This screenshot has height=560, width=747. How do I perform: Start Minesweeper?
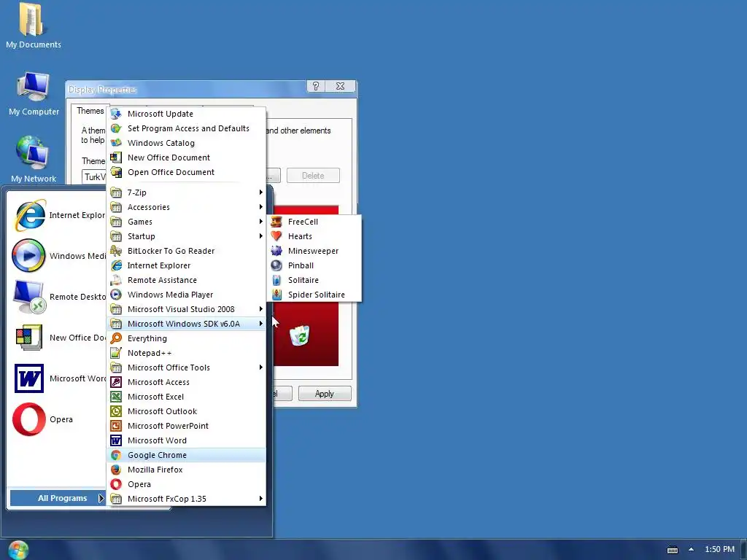(314, 251)
